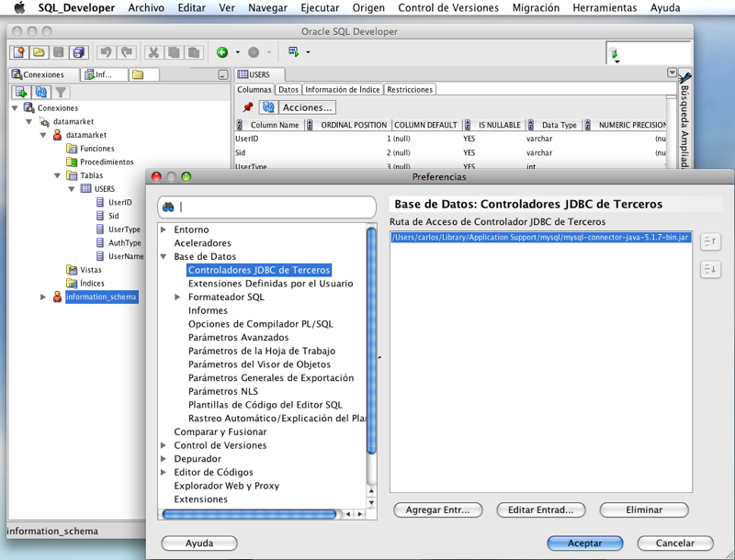Open the Búsqueda Ampliada side panel

(x=684, y=122)
